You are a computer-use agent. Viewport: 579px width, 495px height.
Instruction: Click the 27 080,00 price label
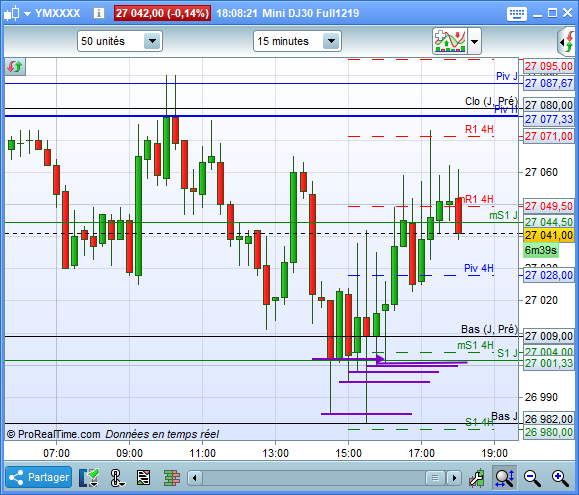549,106
